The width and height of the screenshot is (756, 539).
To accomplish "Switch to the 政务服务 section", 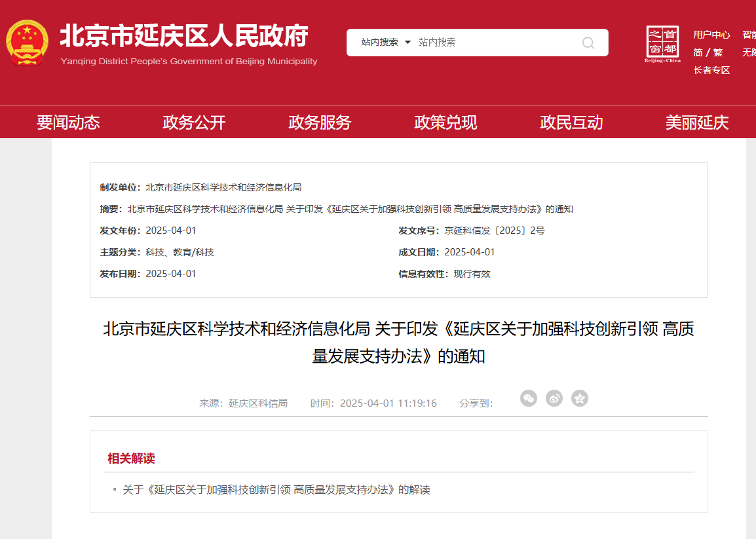I will pos(318,122).
